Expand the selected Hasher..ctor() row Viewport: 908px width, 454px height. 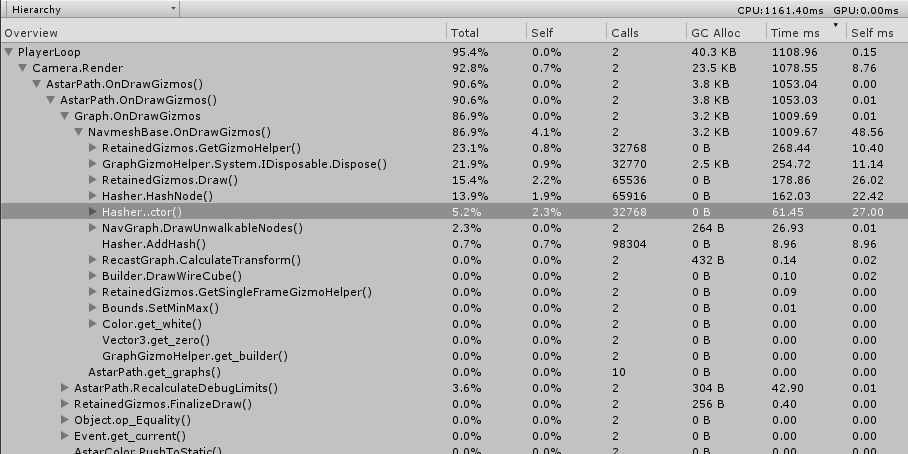93,212
